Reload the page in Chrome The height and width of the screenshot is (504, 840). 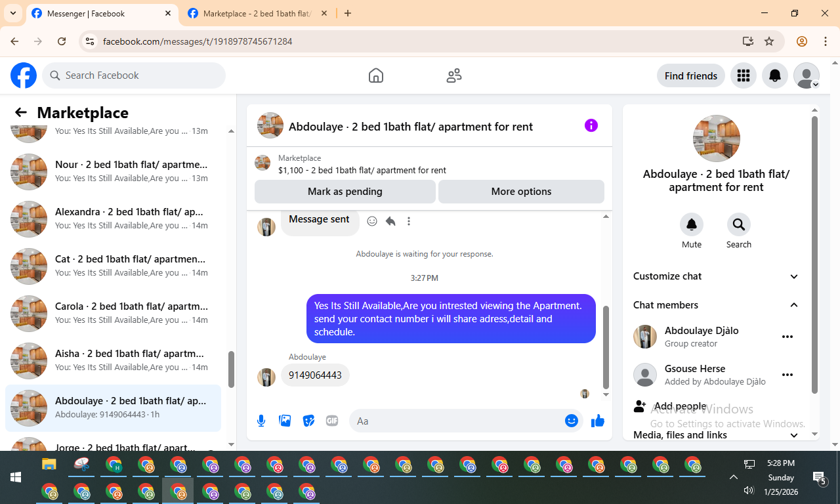pyautogui.click(x=62, y=41)
